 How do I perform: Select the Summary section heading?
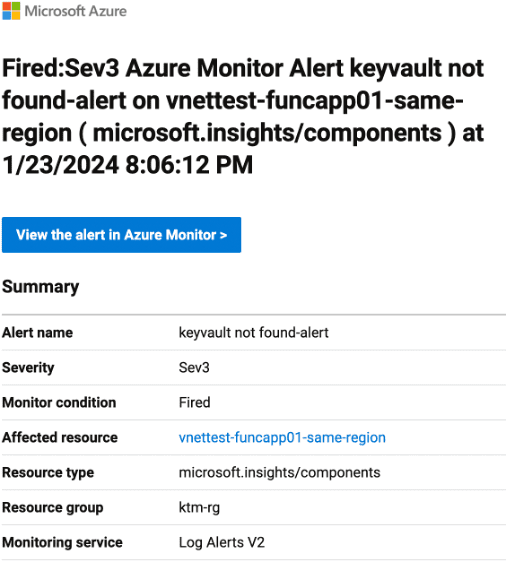click(40, 287)
